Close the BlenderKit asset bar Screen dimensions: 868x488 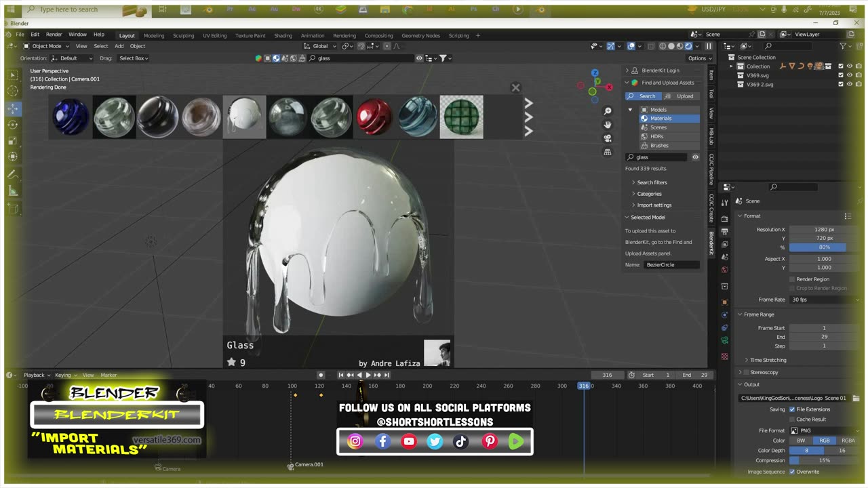point(515,87)
